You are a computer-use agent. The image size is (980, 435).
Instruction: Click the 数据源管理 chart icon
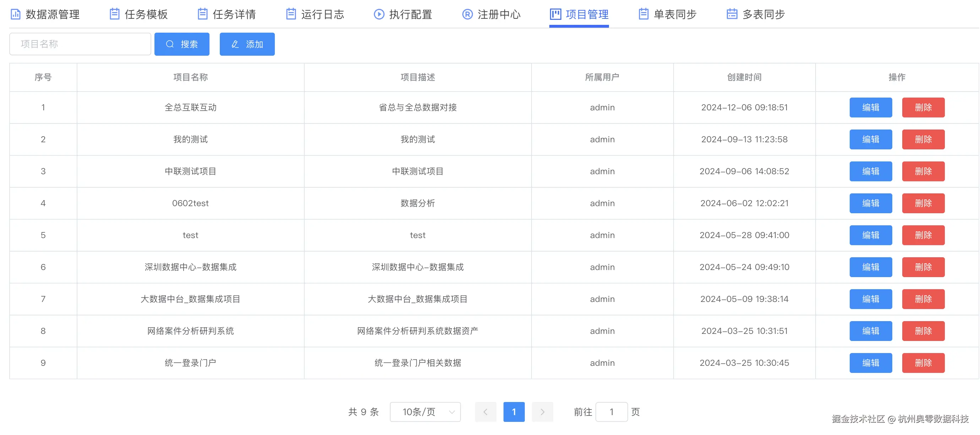[16, 14]
